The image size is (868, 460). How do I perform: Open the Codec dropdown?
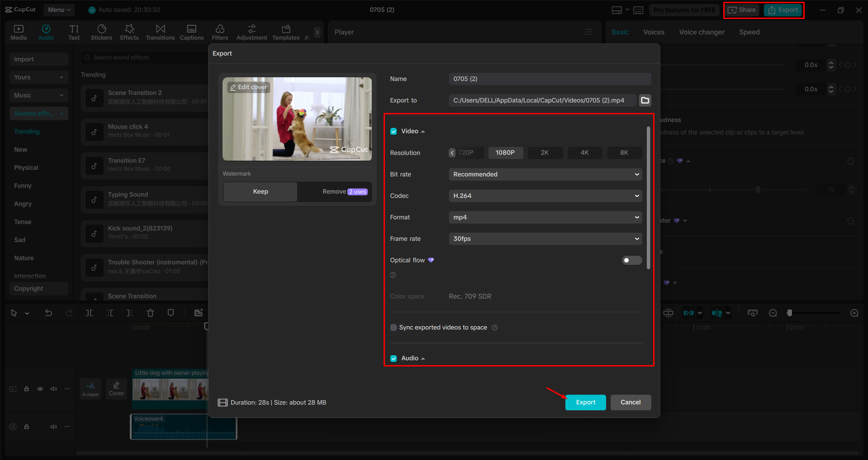pos(545,196)
